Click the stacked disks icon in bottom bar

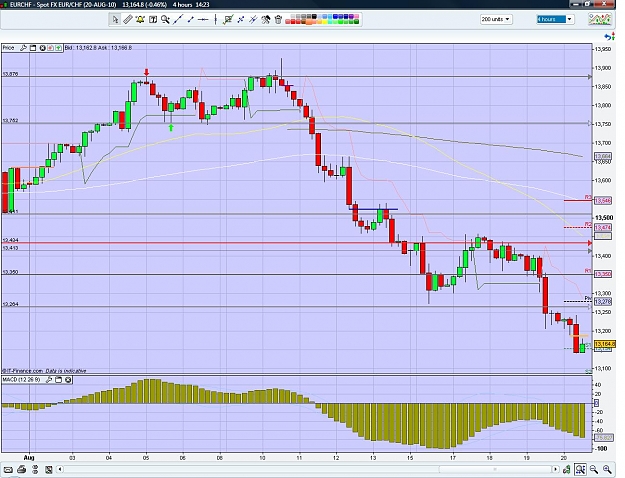35,470
